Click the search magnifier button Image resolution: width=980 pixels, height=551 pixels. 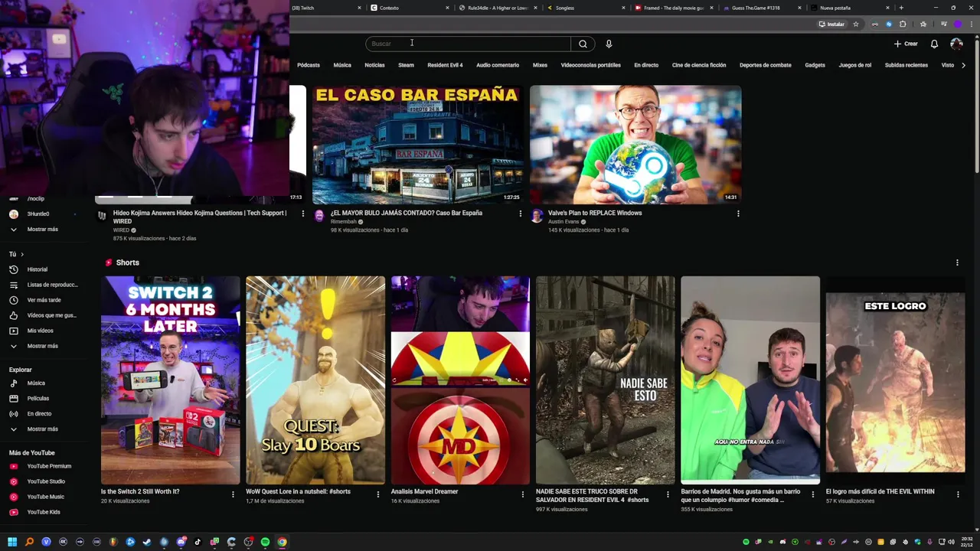(x=583, y=44)
